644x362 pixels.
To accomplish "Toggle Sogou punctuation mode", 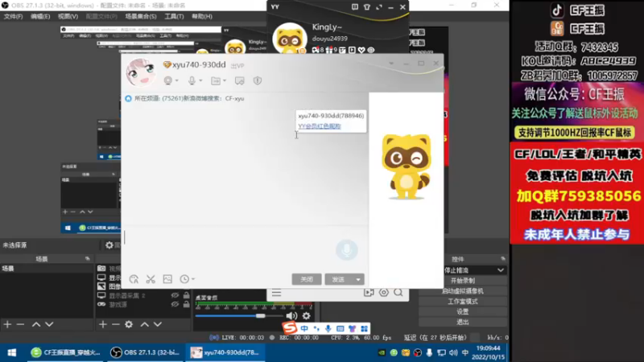I will click(316, 328).
